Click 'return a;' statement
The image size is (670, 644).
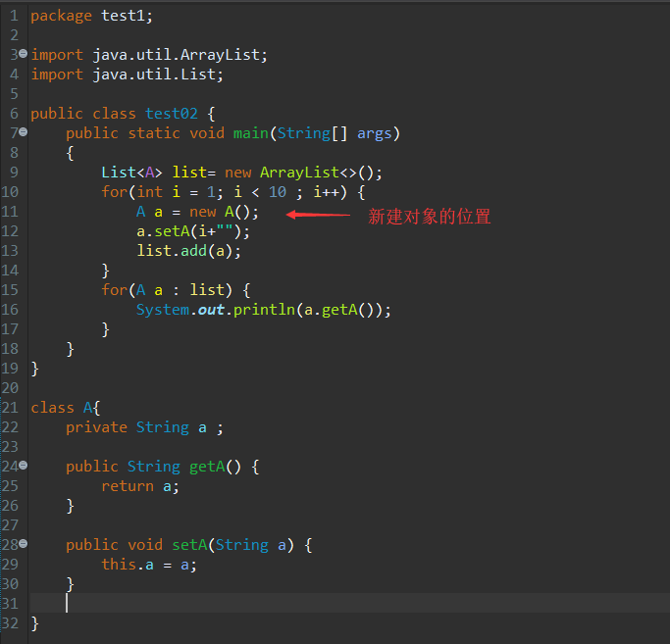click(140, 486)
